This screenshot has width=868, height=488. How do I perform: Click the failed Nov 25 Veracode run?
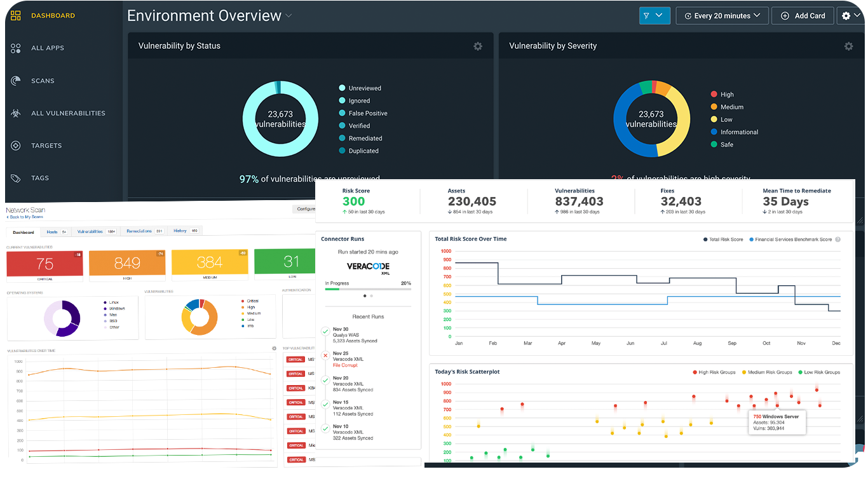coord(347,359)
